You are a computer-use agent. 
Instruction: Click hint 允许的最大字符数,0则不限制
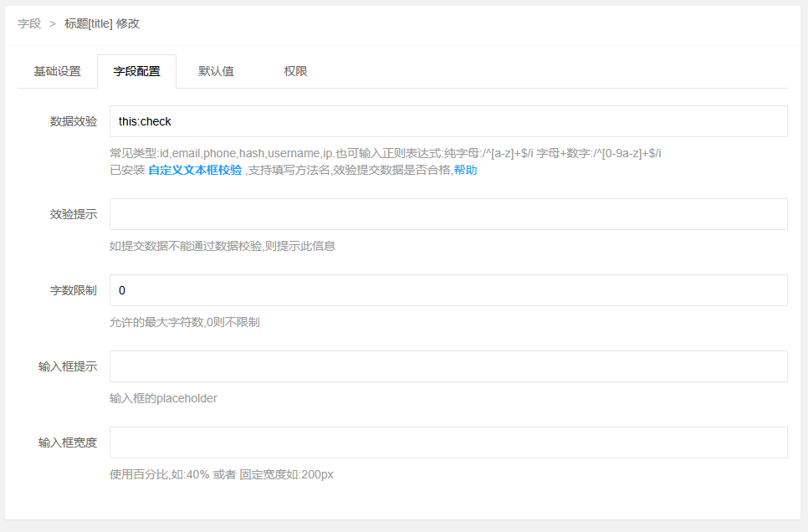tap(185, 322)
